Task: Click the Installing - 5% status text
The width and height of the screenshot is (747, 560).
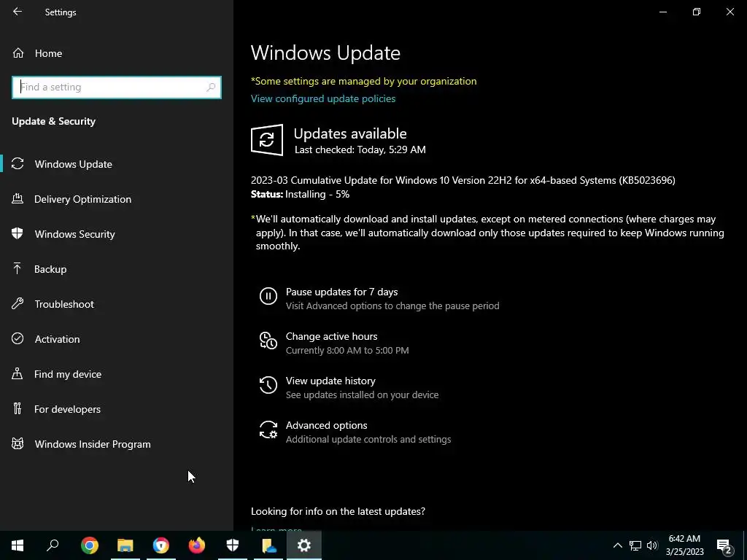Action: point(317,194)
